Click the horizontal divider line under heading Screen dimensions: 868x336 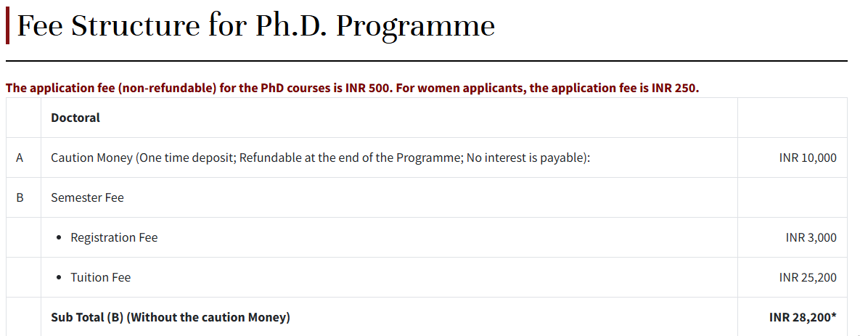pyautogui.click(x=427, y=61)
